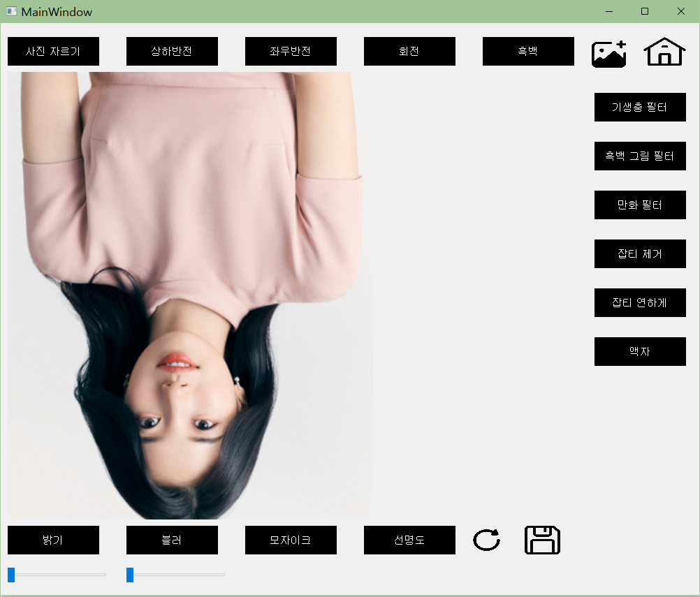This screenshot has height=597, width=700.
Task: Soften blemishes with 잡티 연하게
Action: [x=640, y=302]
